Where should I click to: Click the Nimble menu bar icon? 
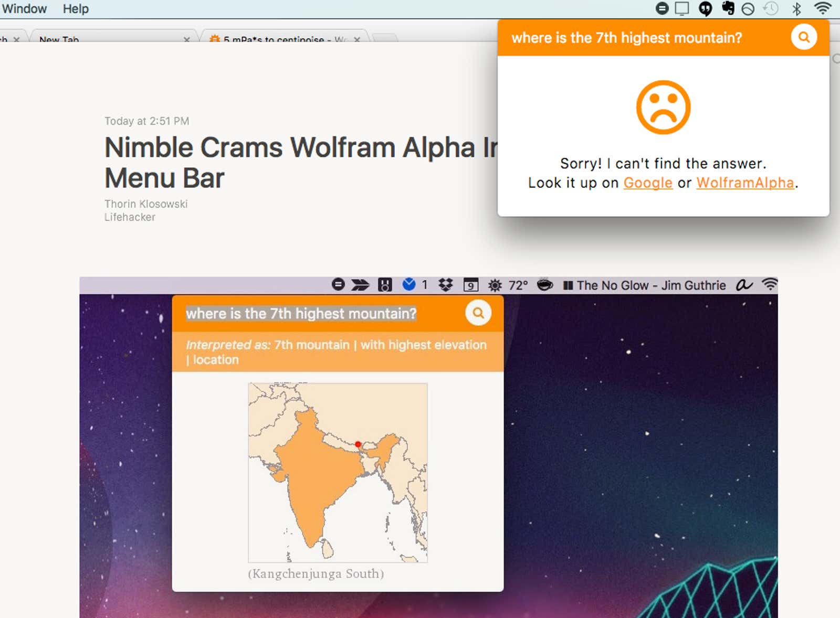tap(662, 8)
